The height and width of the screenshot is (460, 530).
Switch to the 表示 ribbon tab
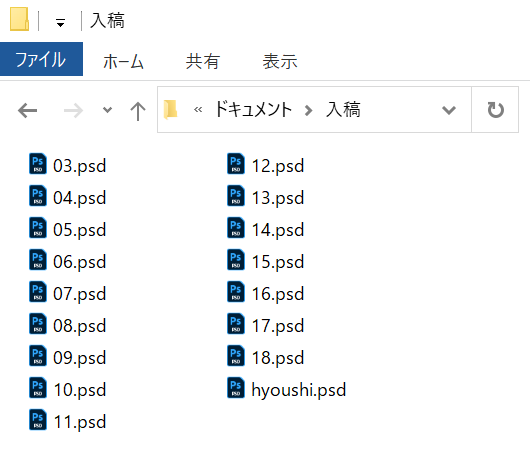click(x=280, y=62)
